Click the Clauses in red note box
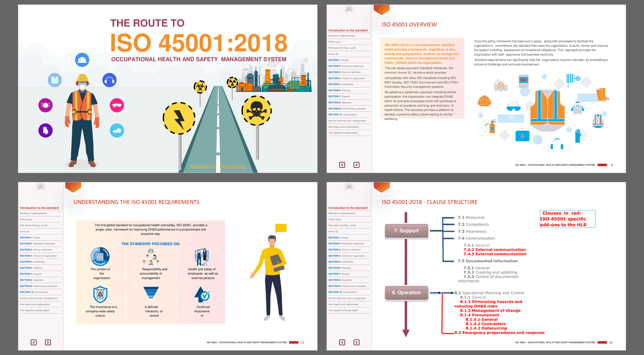 (x=568, y=219)
